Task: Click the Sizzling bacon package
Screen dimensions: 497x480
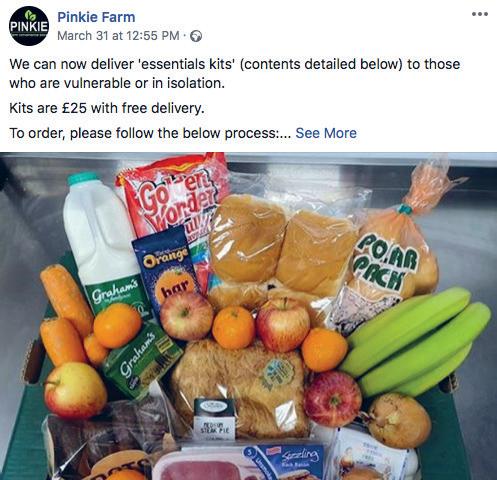Action: click(287, 462)
